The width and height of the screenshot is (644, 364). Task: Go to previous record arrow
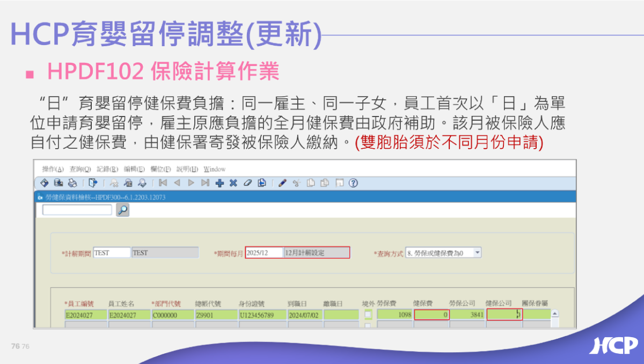(177, 183)
